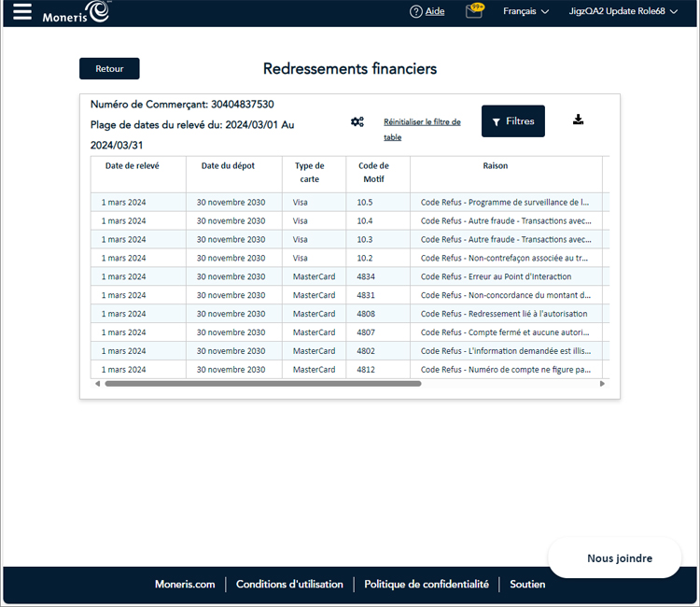The height and width of the screenshot is (607, 700).
Task: Open Conditions d'utilisation footer link
Action: tap(289, 585)
